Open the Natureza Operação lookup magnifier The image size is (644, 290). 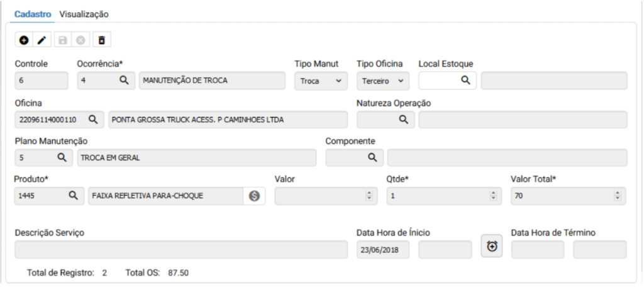403,119
